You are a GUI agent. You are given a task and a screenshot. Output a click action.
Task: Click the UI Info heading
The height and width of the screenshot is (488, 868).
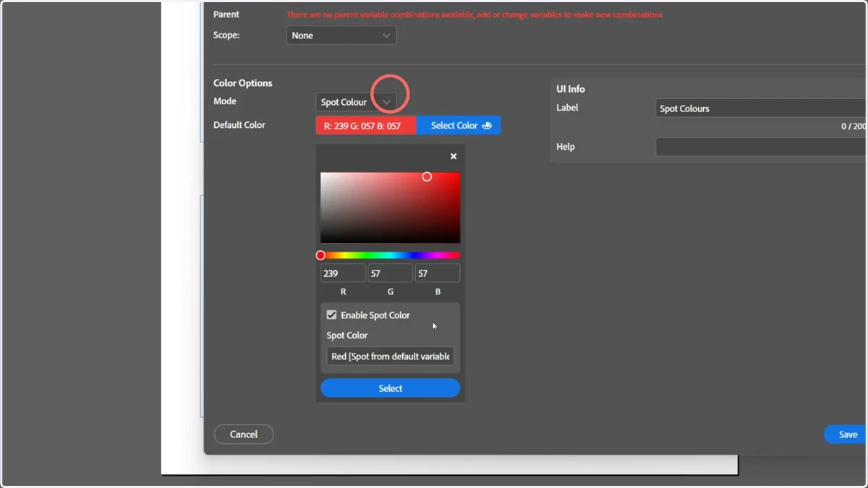571,89
